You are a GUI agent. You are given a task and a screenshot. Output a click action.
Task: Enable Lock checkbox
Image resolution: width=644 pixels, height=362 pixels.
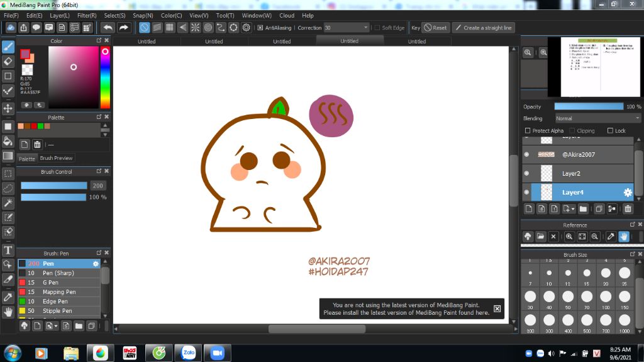(610, 130)
